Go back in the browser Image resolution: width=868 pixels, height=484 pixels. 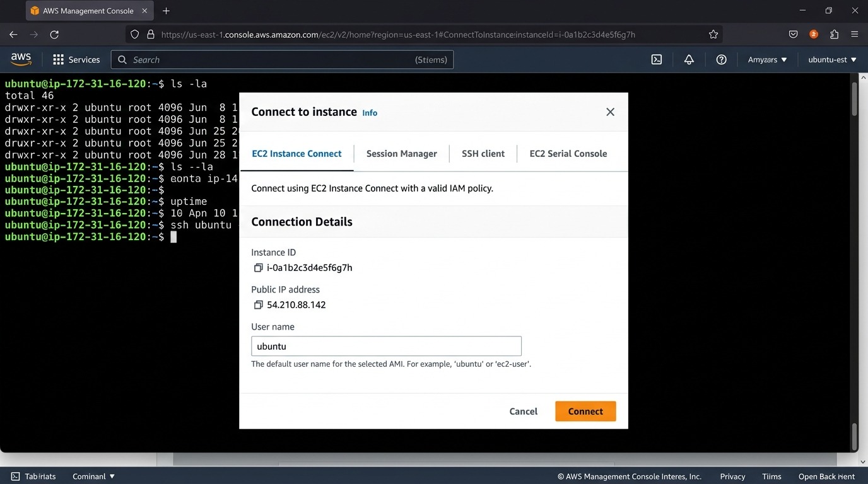coord(13,35)
